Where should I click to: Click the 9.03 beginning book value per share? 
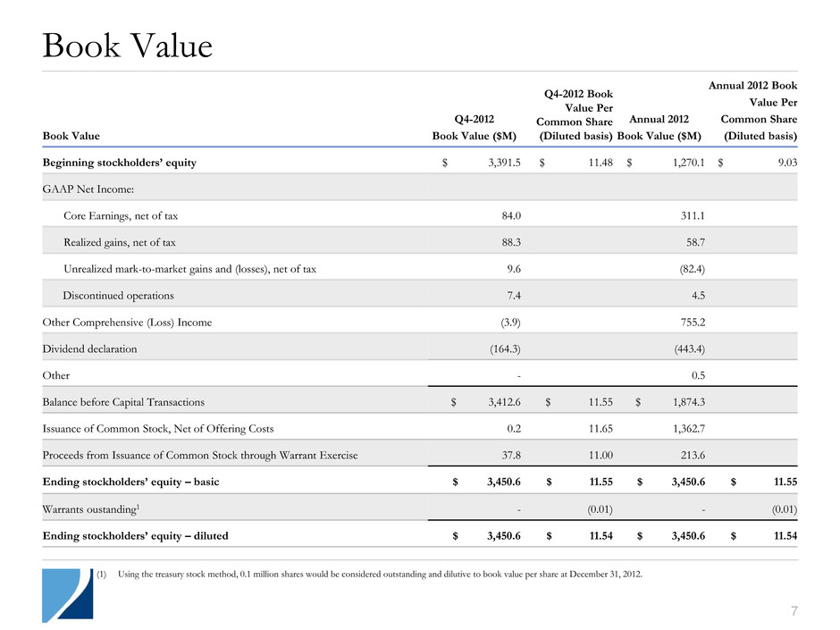click(x=784, y=163)
